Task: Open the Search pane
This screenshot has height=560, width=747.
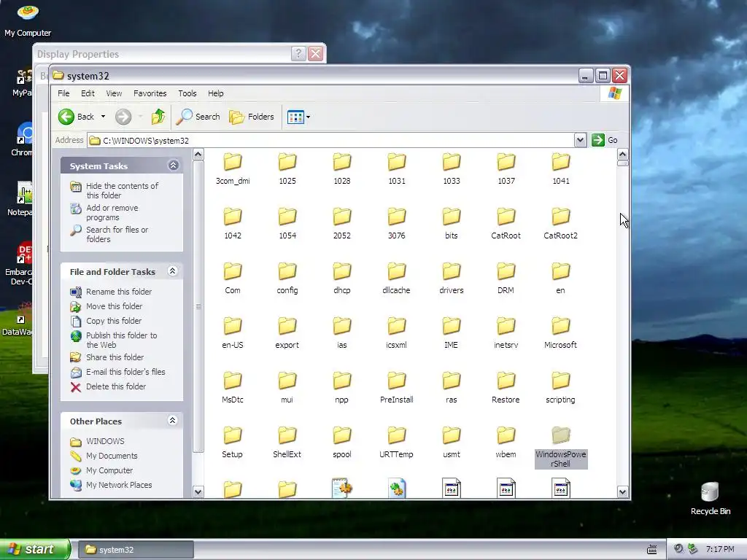Action: pyautogui.click(x=198, y=117)
